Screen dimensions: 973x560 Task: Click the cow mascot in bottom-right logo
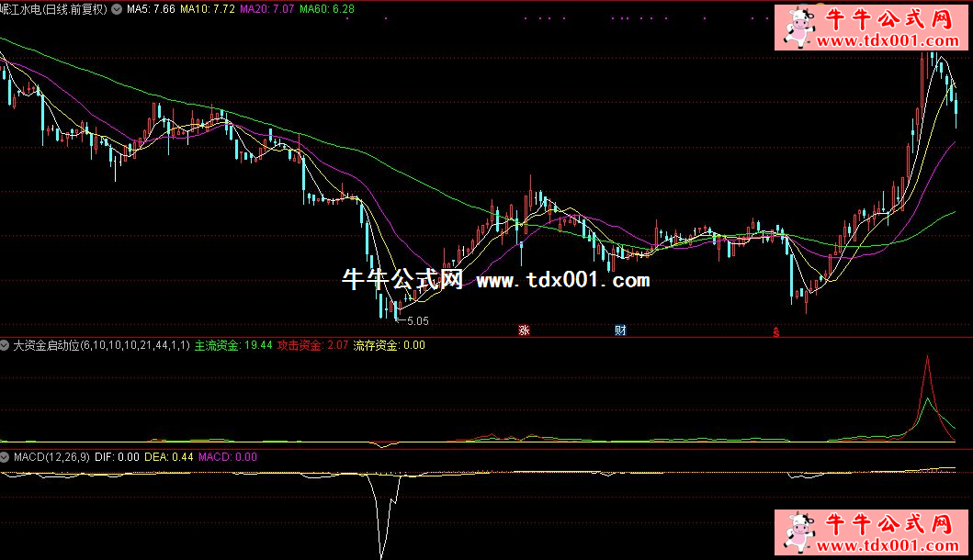pyautogui.click(x=795, y=533)
